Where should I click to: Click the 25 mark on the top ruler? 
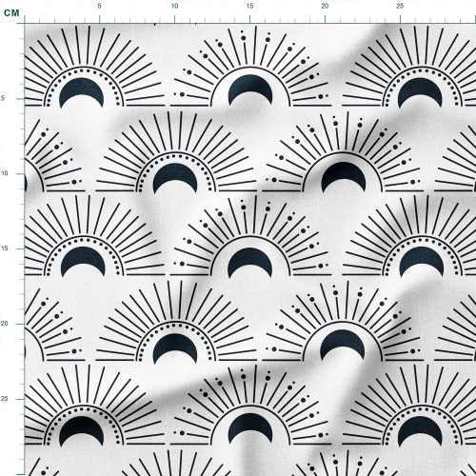(400, 6)
